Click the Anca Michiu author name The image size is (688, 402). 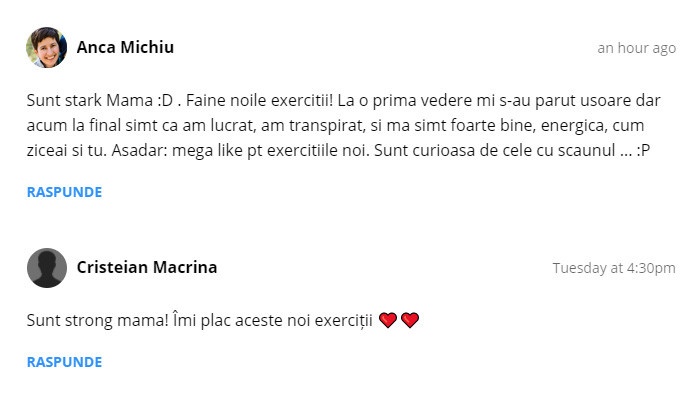point(125,47)
